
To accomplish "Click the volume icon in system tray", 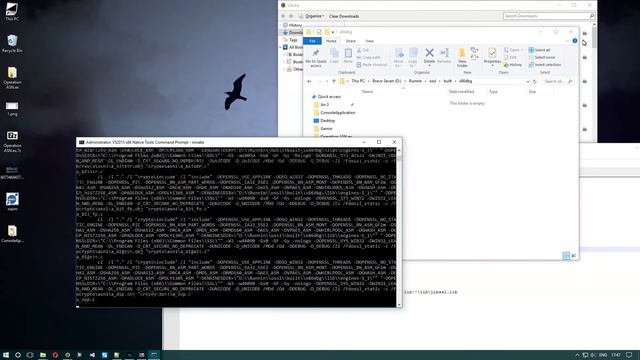I will tap(593, 355).
